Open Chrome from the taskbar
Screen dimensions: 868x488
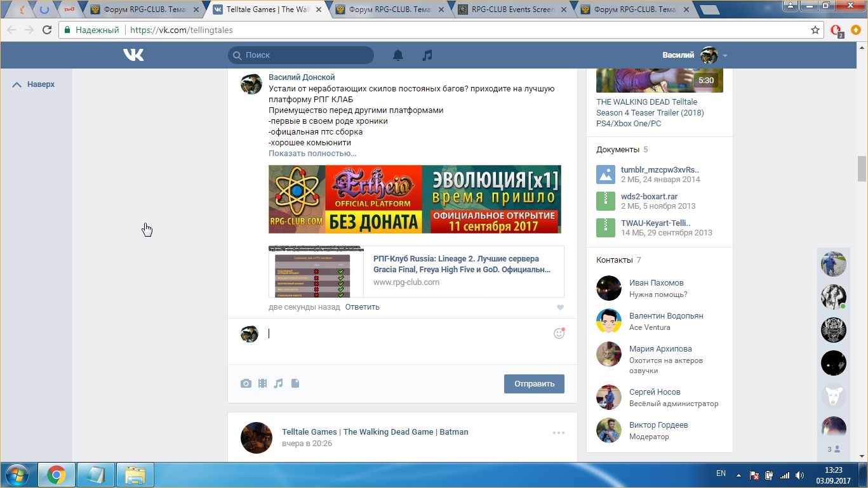56,475
